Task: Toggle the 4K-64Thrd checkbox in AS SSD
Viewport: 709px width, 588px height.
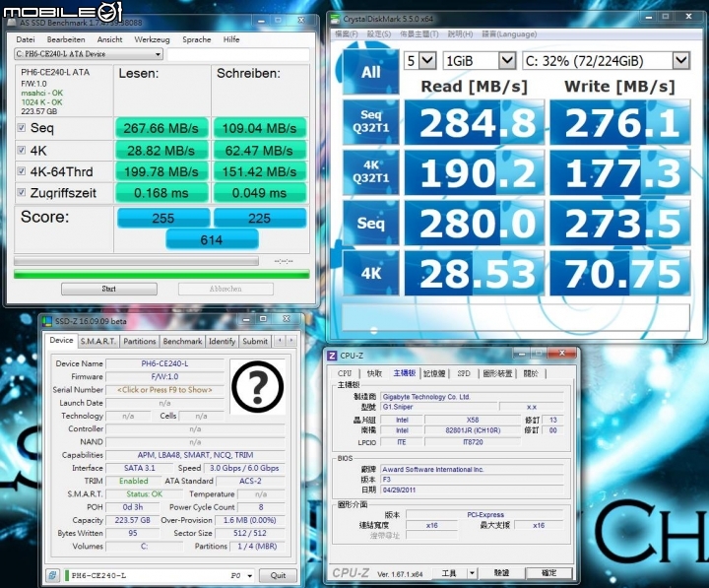Action: point(22,171)
